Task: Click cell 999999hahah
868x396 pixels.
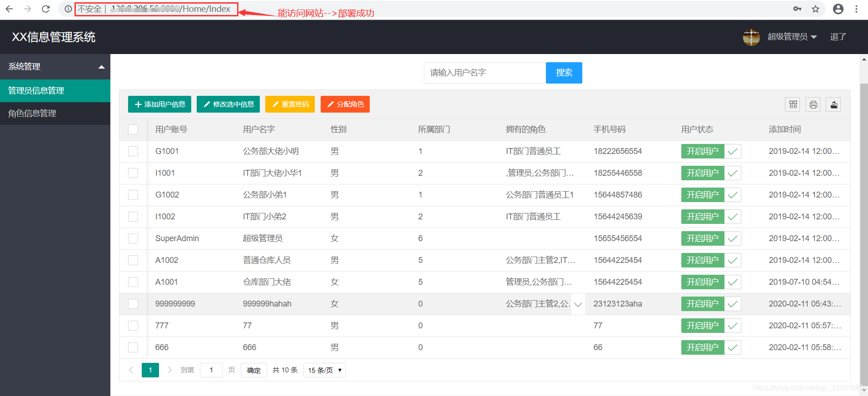Action: (267, 304)
